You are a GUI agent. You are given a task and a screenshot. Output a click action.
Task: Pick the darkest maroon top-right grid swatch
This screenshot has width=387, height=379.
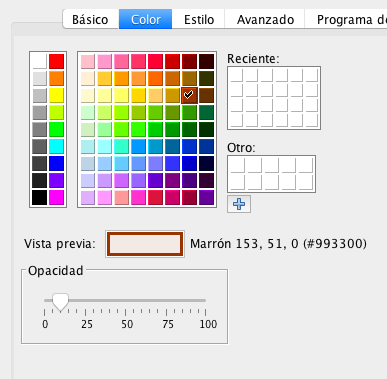206,61
